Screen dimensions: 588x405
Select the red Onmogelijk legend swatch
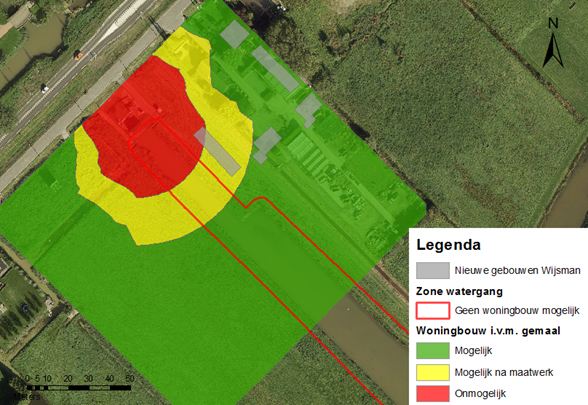(x=433, y=393)
